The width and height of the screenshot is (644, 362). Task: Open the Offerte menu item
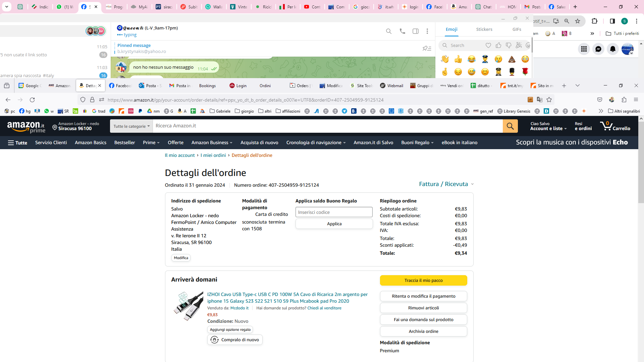click(175, 142)
